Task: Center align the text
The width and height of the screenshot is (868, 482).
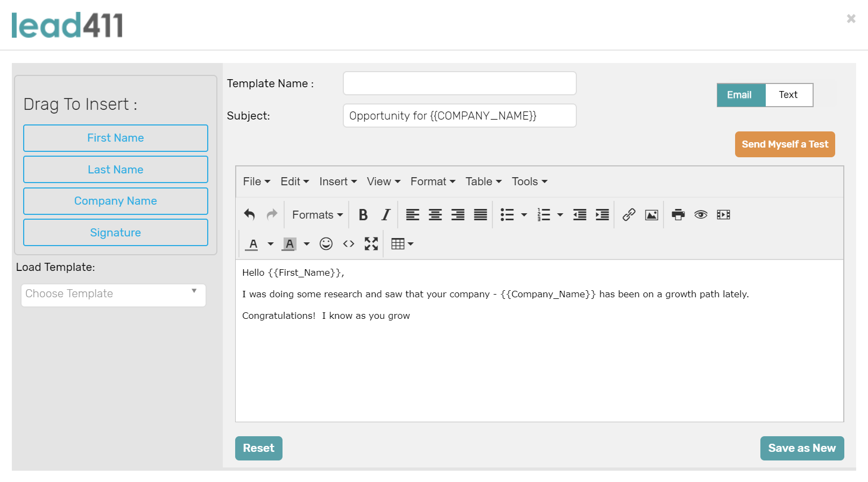Action: (x=435, y=215)
